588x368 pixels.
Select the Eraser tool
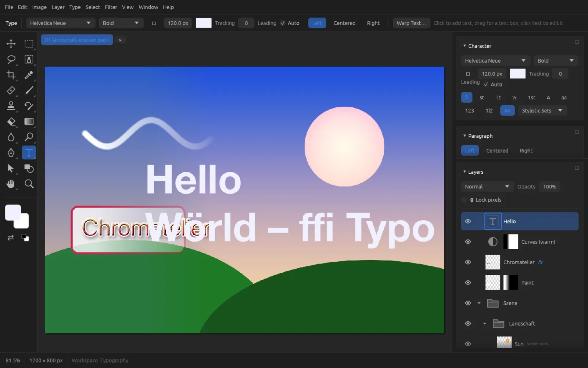click(11, 122)
